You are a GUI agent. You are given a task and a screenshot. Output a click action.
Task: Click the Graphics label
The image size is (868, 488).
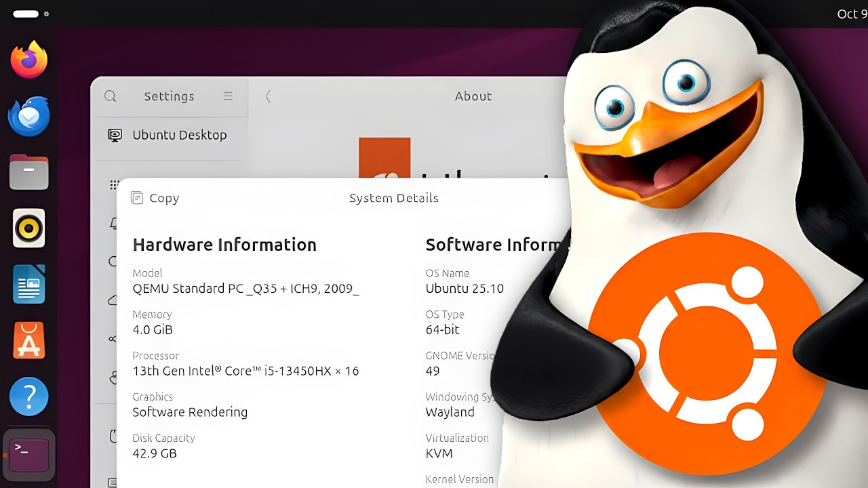tap(153, 397)
